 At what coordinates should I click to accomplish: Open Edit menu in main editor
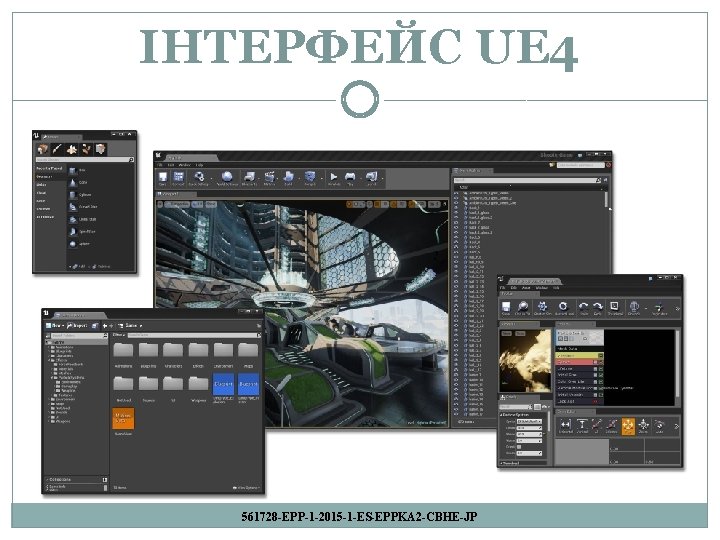click(x=171, y=165)
